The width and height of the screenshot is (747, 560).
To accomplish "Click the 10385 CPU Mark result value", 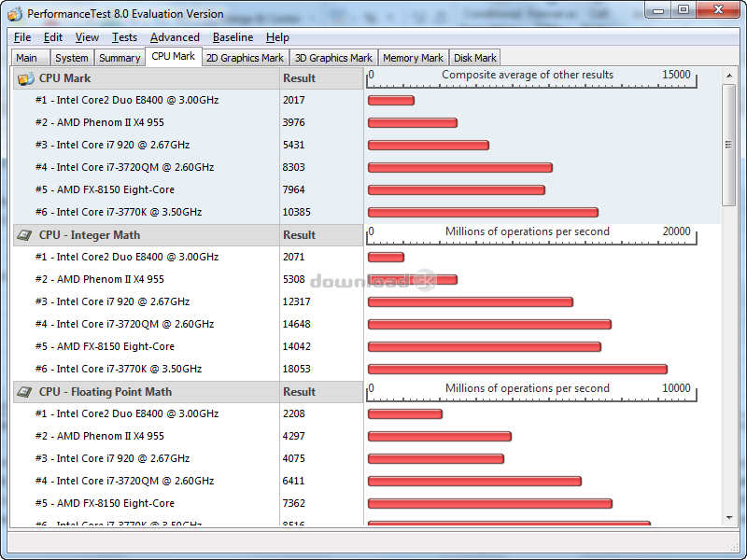I will click(x=296, y=212).
